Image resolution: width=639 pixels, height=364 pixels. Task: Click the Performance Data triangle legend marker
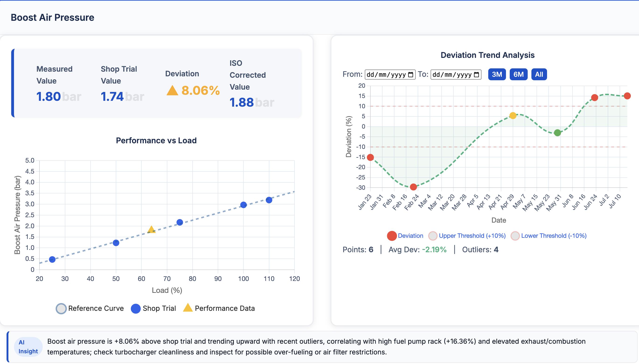click(x=188, y=308)
